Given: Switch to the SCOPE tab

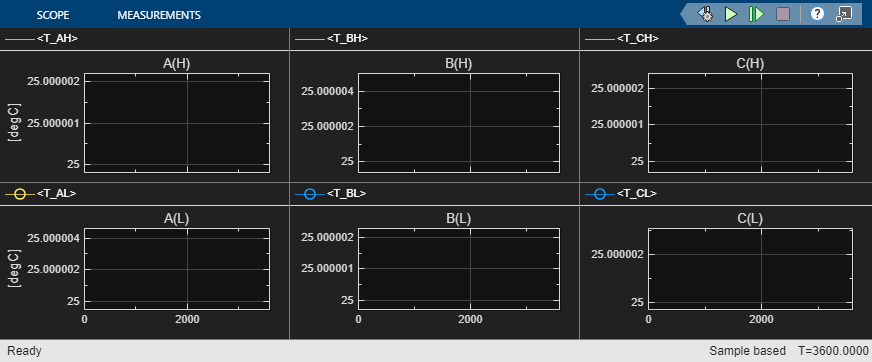Looking at the screenshot, I should coord(53,15).
